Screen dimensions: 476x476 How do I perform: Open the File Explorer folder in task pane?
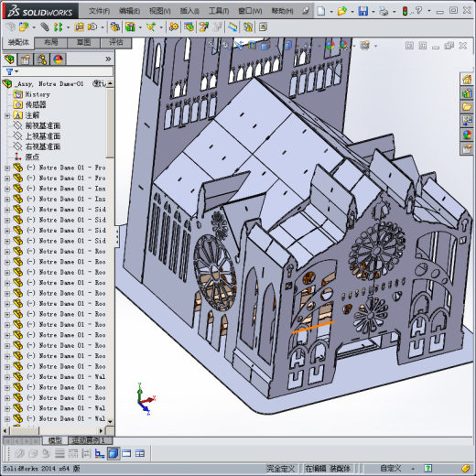[467, 107]
